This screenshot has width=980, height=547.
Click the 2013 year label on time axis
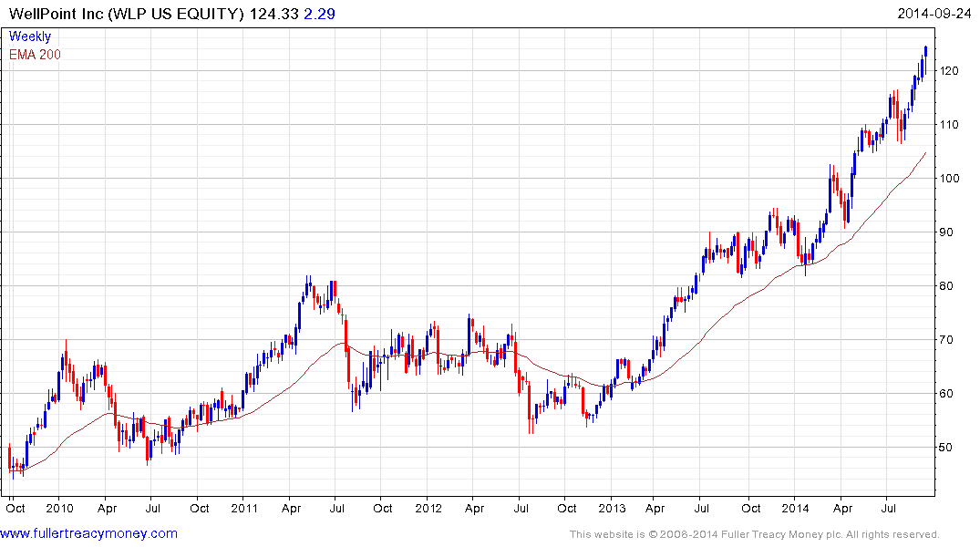pos(612,508)
